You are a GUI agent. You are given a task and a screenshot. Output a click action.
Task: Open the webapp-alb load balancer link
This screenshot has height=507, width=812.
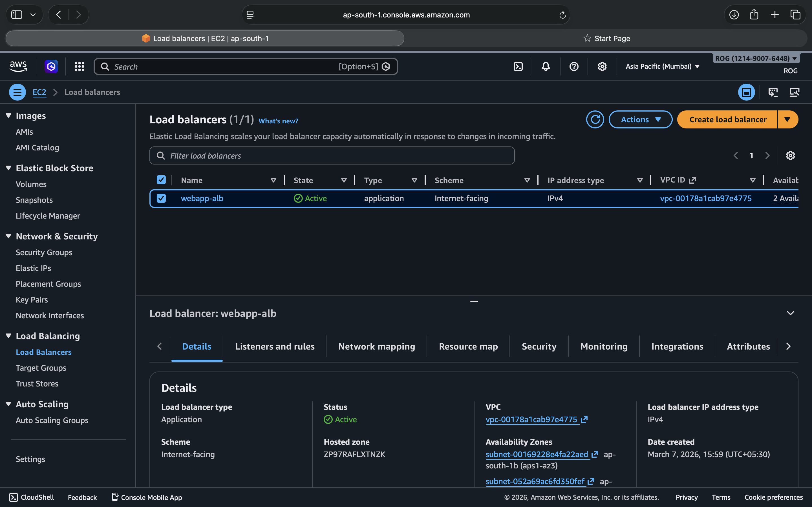[x=202, y=198]
